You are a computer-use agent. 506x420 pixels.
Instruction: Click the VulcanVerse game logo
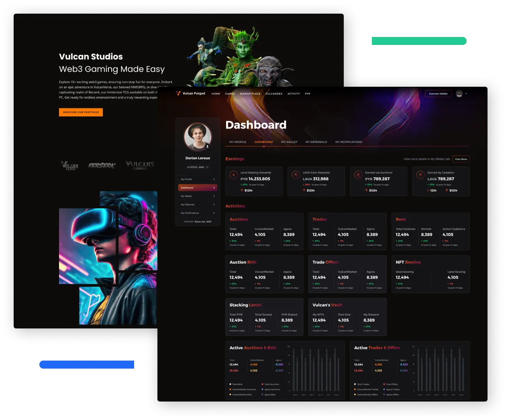69,165
